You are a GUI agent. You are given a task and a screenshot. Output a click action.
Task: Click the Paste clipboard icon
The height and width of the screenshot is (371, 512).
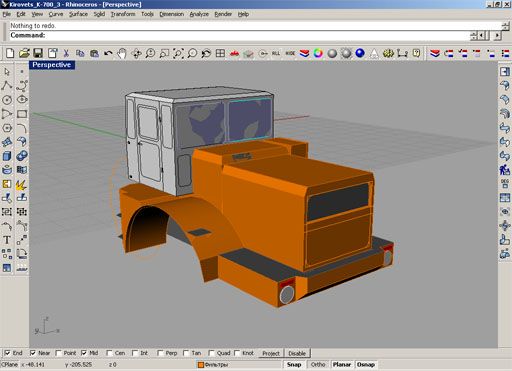(94, 53)
